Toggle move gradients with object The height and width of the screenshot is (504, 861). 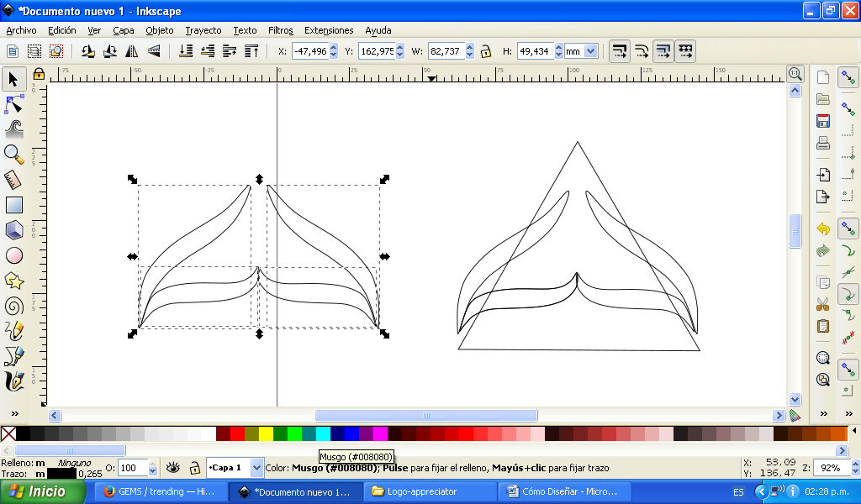click(x=663, y=51)
